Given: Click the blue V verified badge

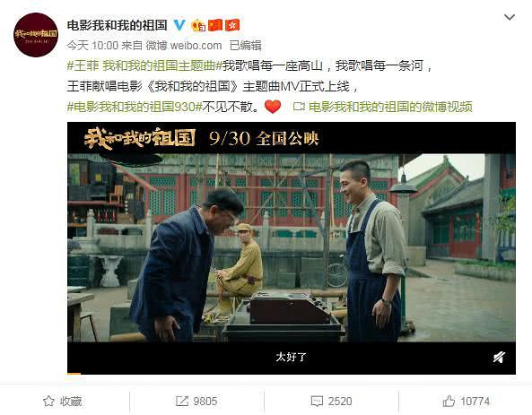Looking at the screenshot, I should pos(179,25).
